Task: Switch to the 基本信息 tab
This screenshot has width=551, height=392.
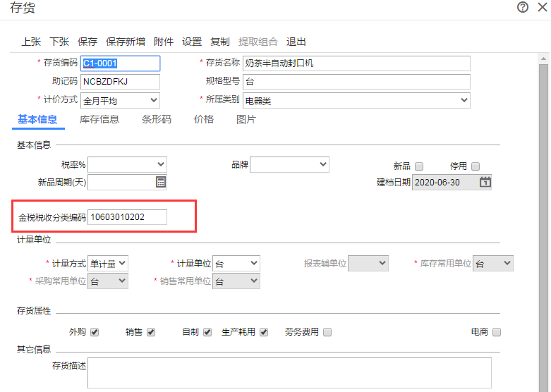Action: 37,119
